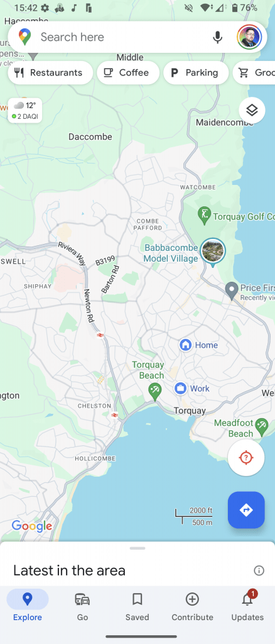
Task: Open the Contribute tab
Action: (x=192, y=607)
